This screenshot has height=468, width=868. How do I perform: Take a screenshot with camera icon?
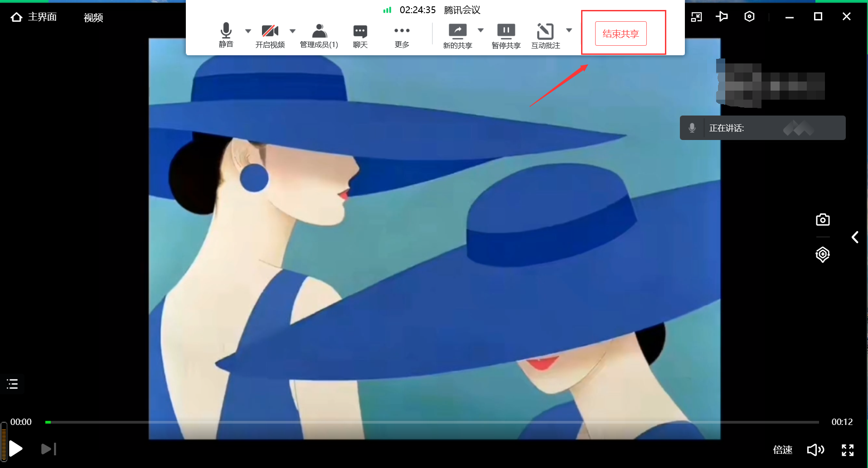[823, 220]
